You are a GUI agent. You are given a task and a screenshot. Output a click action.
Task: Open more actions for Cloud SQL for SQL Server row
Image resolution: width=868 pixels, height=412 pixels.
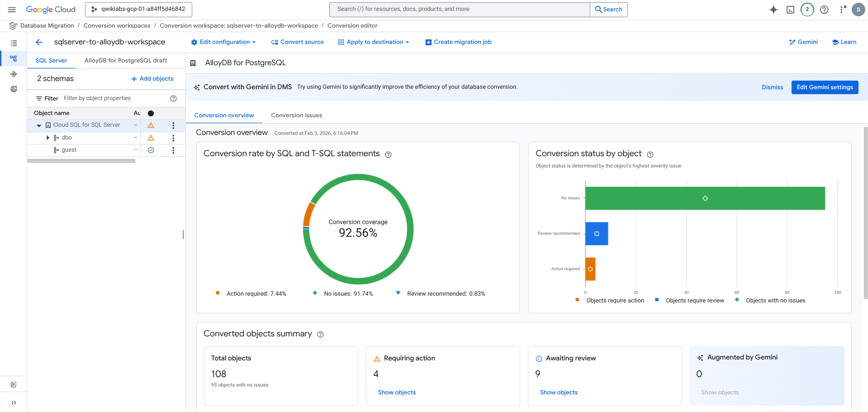tap(173, 125)
